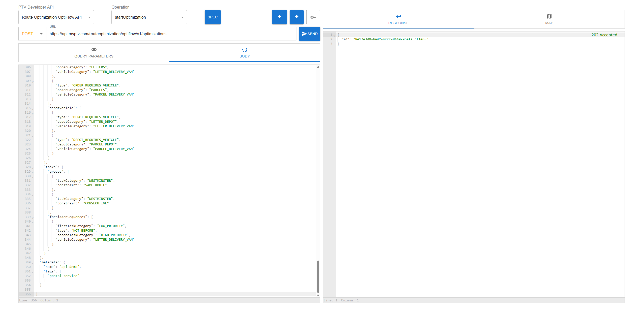This screenshot has width=644, height=313.
Task: Click the paper plane Send icon
Action: (x=304, y=34)
